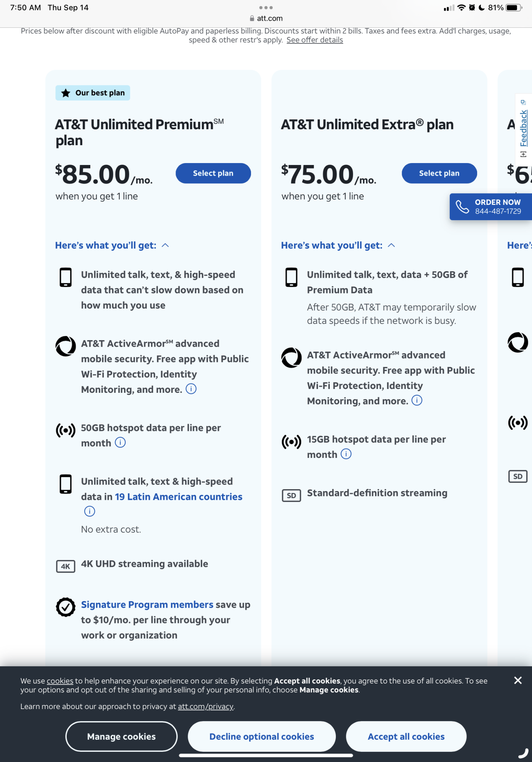Screen dimensions: 532x762
Task: Select the Unlimited Premium plan
Action: tap(213, 173)
